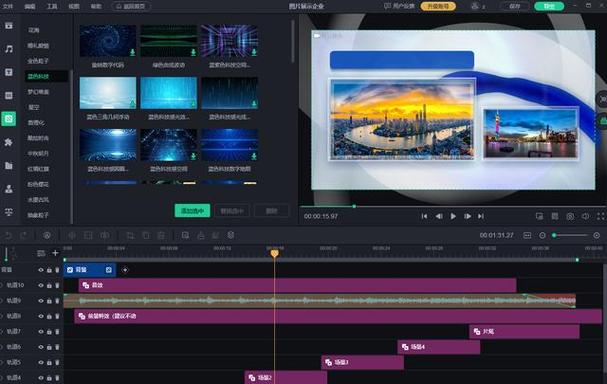Jump to the end with skip-forward button

coord(481,216)
